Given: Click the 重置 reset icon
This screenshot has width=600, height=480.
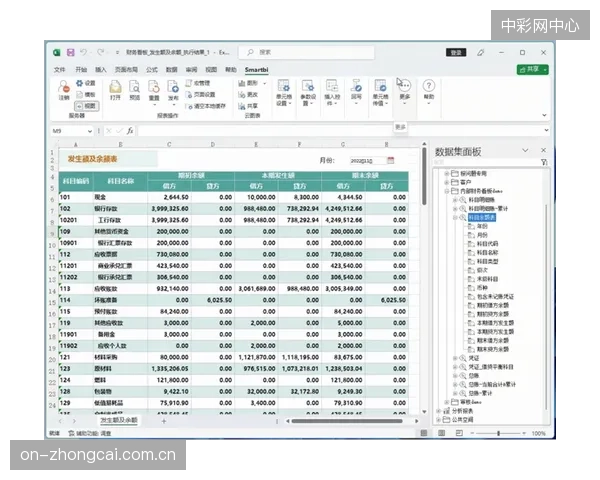Looking at the screenshot, I should pos(154,91).
